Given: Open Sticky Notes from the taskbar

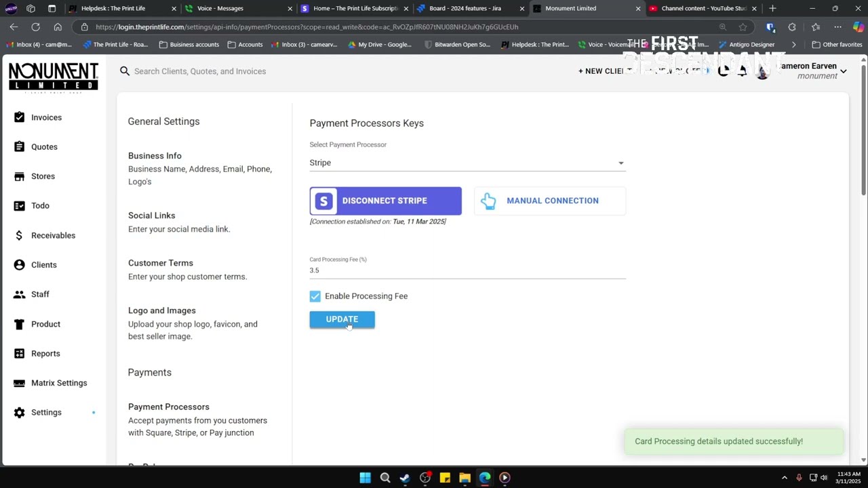Looking at the screenshot, I should click(x=445, y=478).
